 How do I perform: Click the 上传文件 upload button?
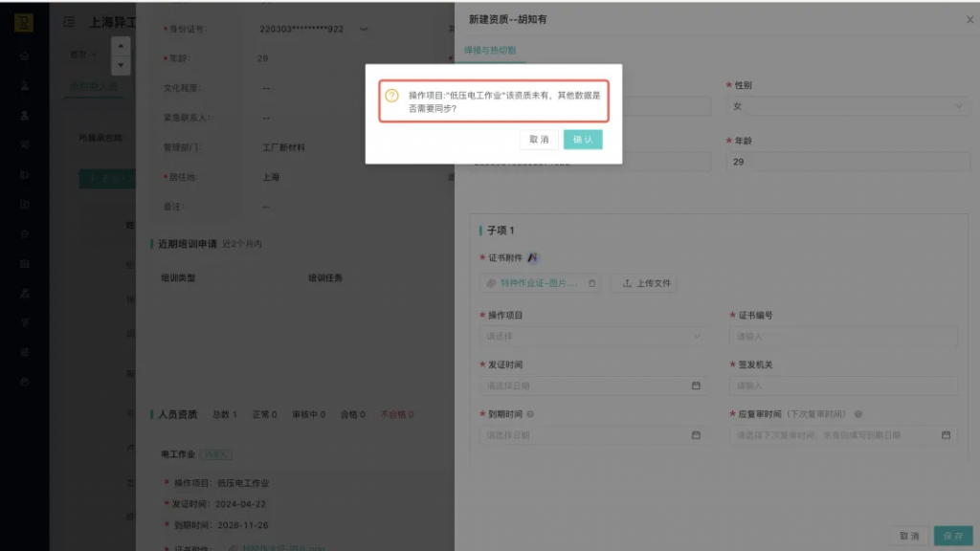pos(645,283)
